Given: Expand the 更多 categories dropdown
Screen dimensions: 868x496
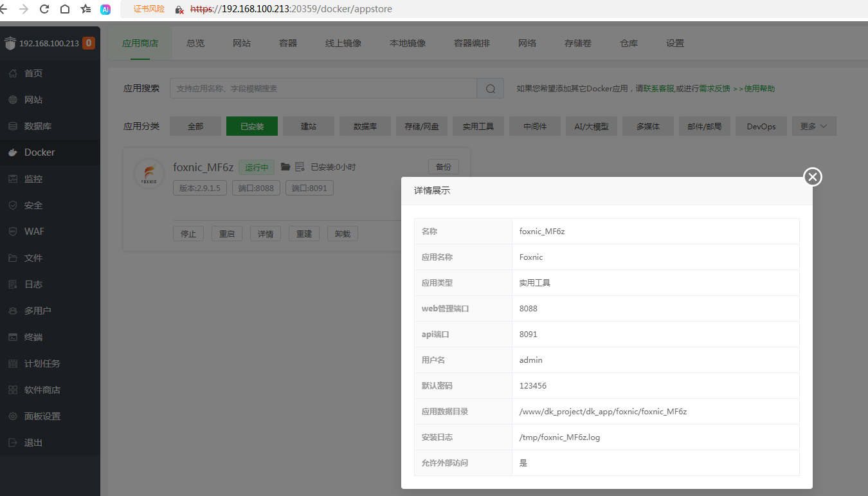Looking at the screenshot, I should pyautogui.click(x=814, y=126).
